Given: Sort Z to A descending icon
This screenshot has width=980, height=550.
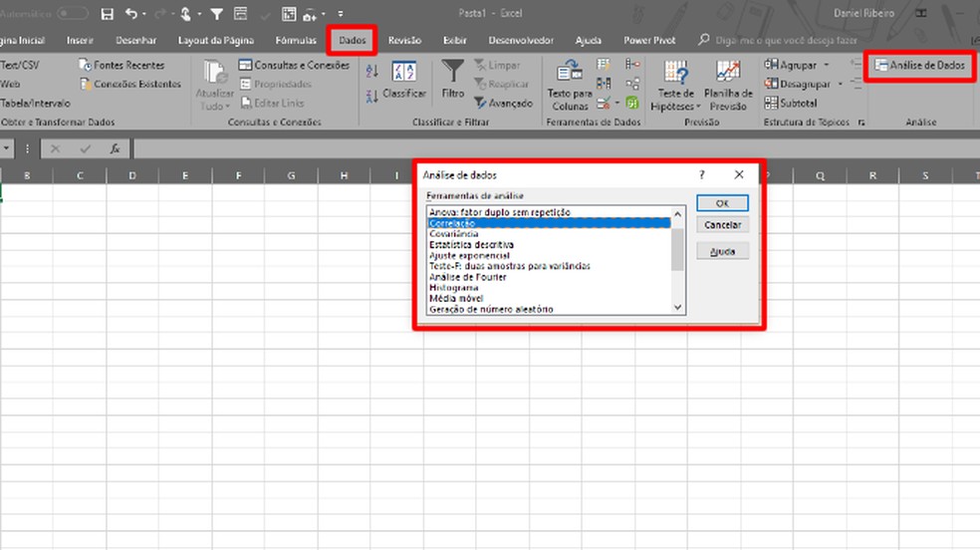Looking at the screenshot, I should click(x=372, y=97).
